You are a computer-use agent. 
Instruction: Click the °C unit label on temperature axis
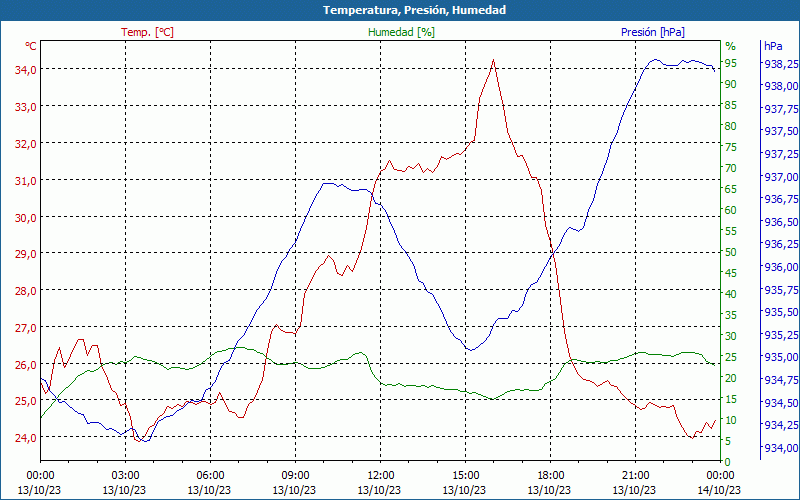(31, 46)
